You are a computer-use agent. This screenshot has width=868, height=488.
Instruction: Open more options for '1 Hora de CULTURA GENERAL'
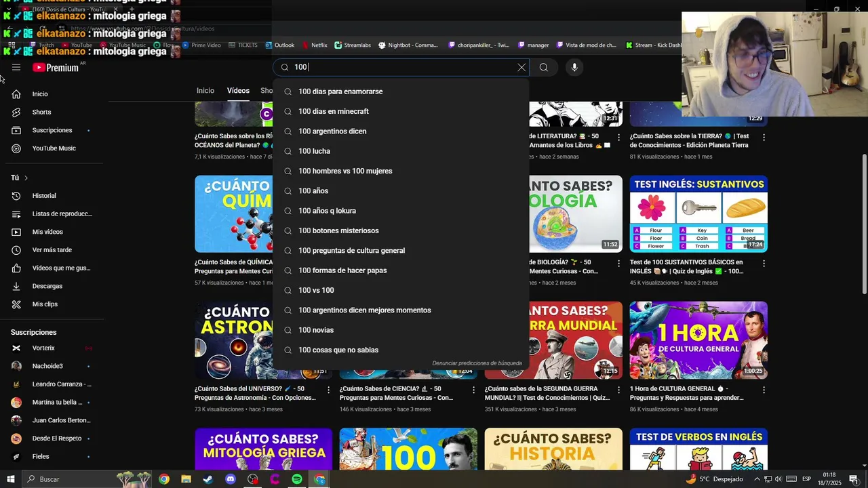pyautogui.click(x=764, y=390)
